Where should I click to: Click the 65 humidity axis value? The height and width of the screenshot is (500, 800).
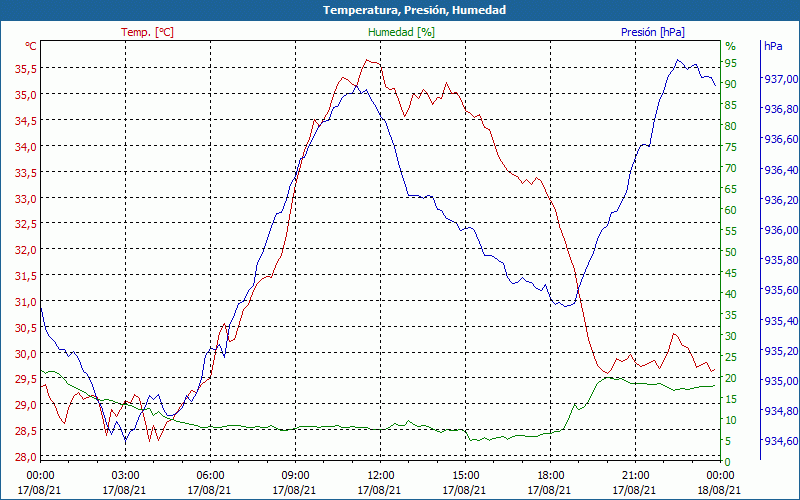[731, 189]
